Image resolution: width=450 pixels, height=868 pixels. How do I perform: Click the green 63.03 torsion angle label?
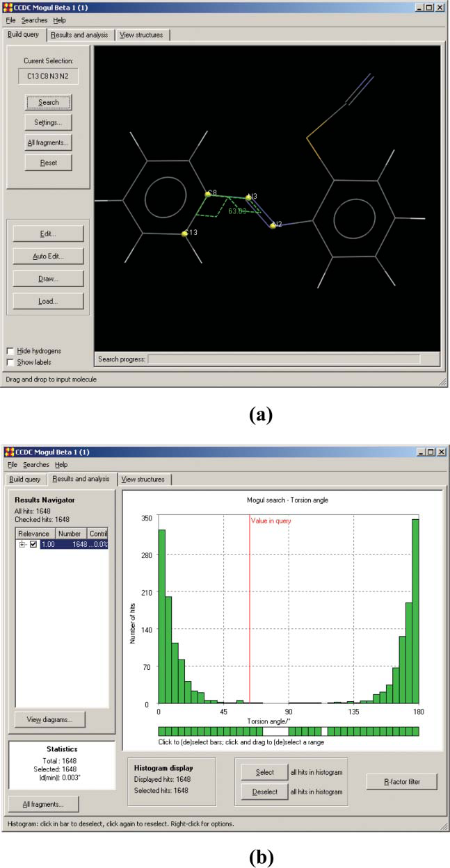238,211
